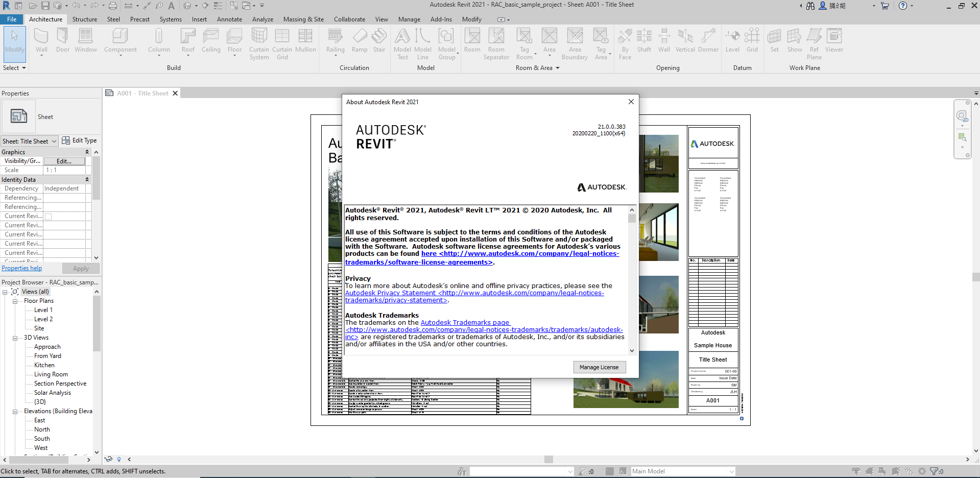Select the Curtain Grid tool
The width and height of the screenshot is (980, 478).
282,44
